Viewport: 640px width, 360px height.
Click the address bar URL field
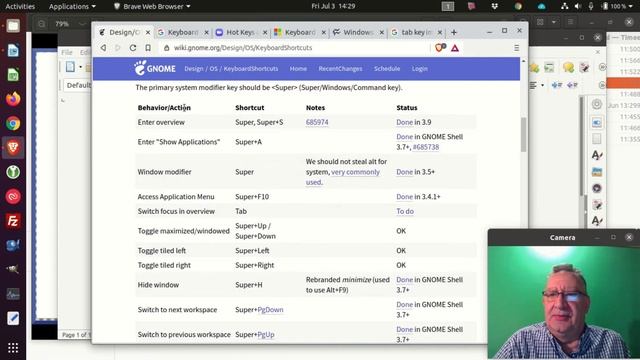tap(294, 48)
